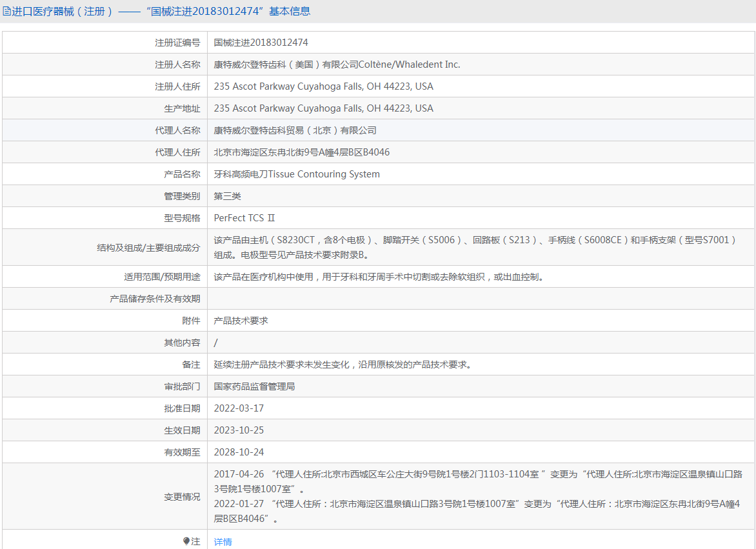Select agent name 康特威尔登特齿科贸易(北京)有限公司
This screenshot has width=756, height=549.
point(295,130)
